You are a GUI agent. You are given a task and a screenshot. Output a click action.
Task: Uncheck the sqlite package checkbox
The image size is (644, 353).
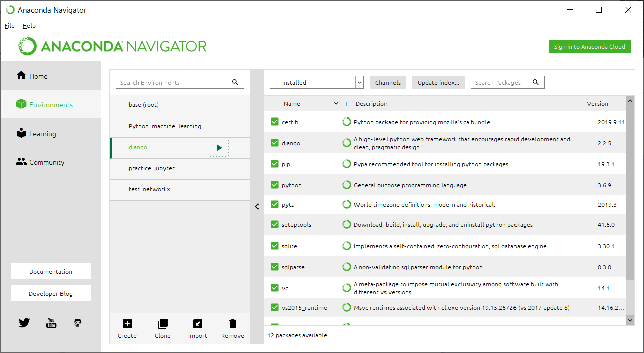coord(274,246)
